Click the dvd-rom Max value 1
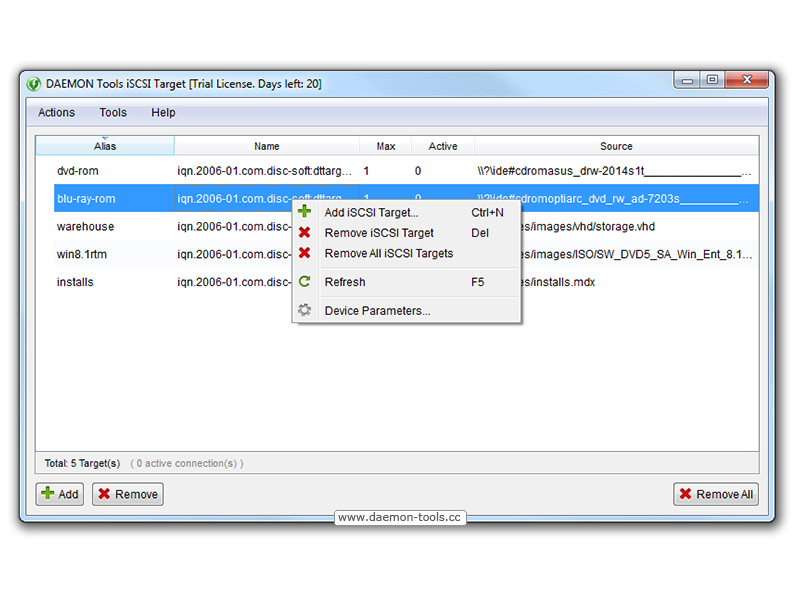The width and height of the screenshot is (800, 600). click(x=366, y=171)
